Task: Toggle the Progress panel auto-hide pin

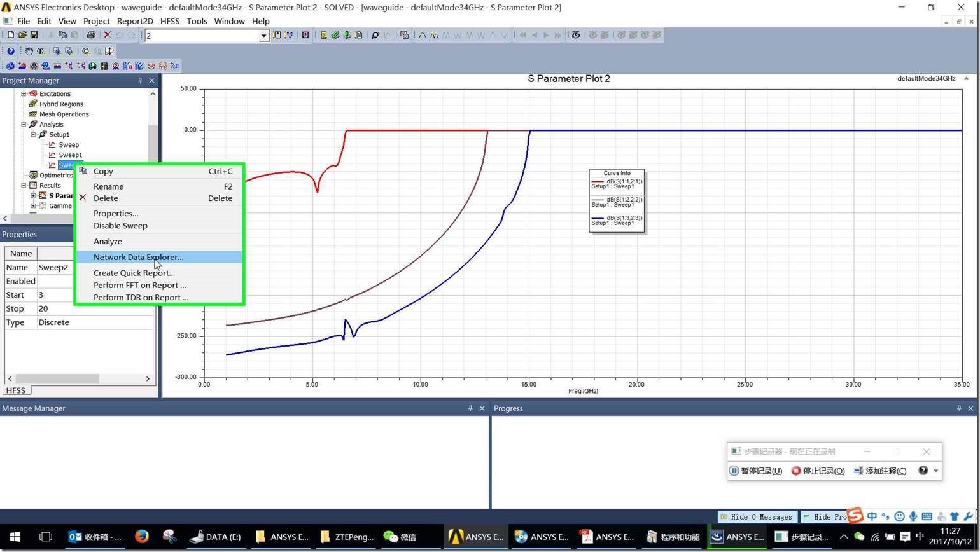Action: (959, 408)
